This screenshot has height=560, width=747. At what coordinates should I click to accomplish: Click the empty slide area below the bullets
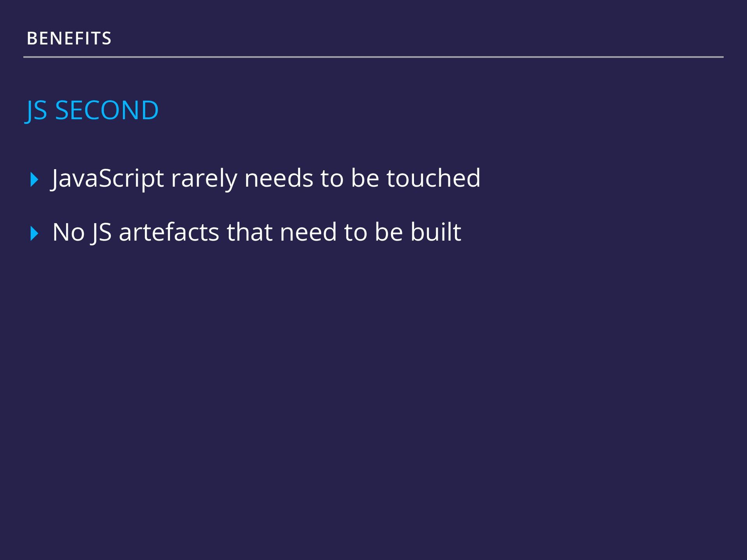pyautogui.click(x=373, y=389)
